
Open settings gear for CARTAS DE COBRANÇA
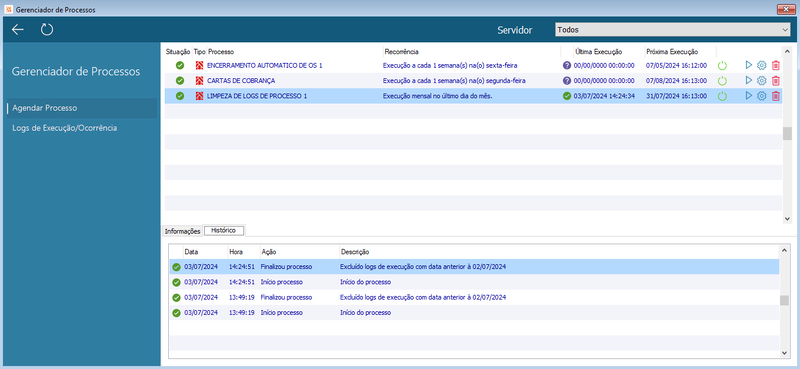pos(762,81)
